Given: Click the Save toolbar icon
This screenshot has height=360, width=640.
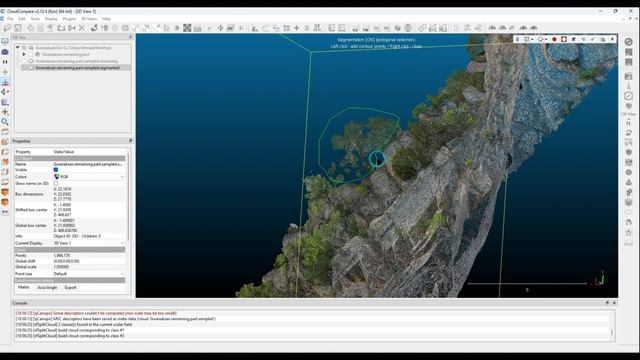Looking at the screenshot, I should (18, 28).
